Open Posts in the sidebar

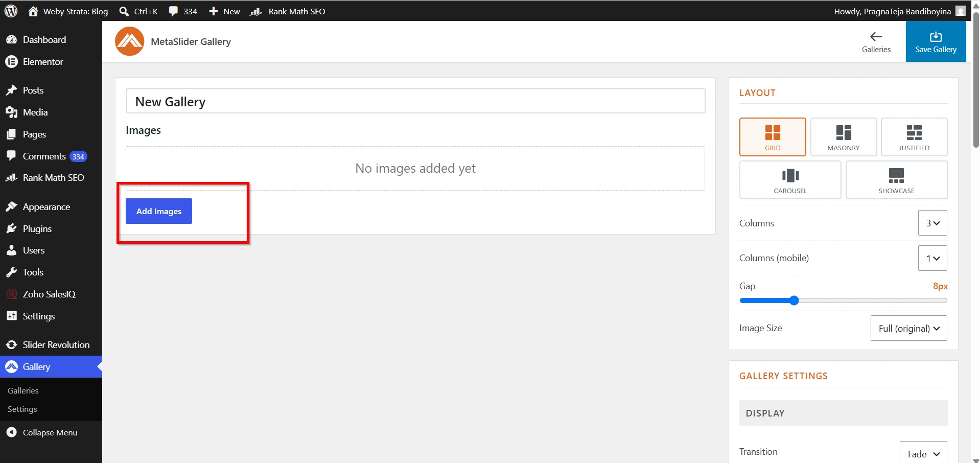pos(51,90)
